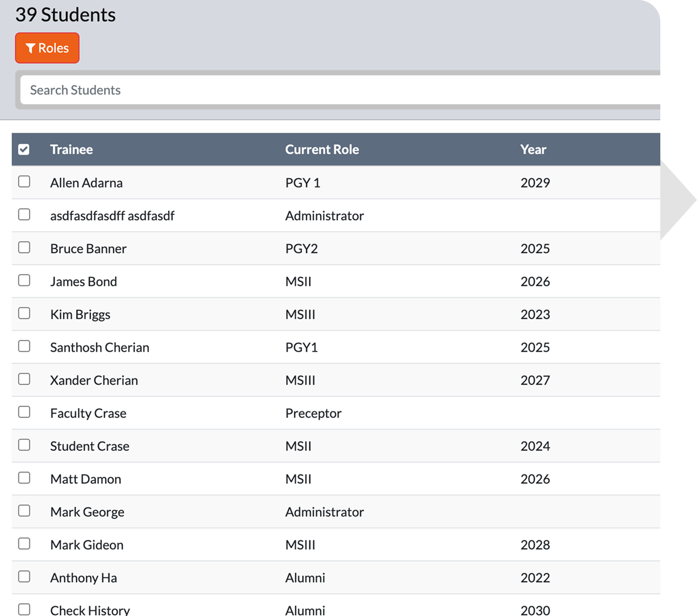Screen dimensions: 697x616
Task: Sort by the Year column header
Action: pos(533,149)
